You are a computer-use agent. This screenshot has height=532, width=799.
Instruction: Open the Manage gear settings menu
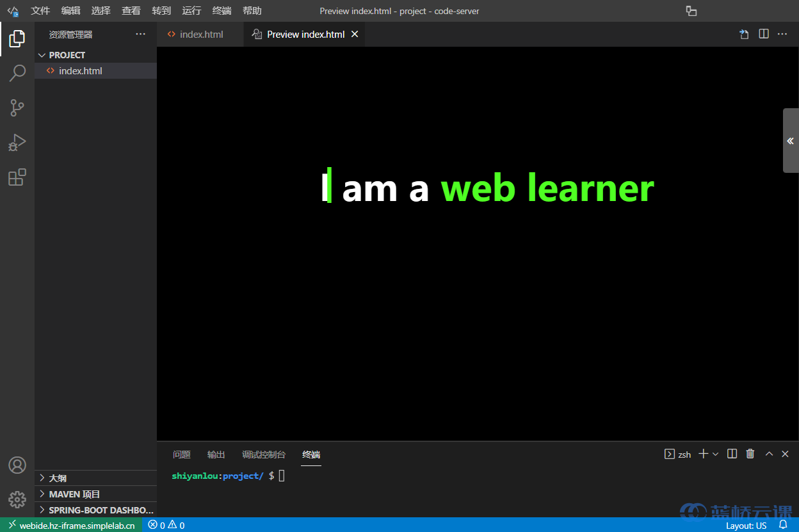(17, 499)
